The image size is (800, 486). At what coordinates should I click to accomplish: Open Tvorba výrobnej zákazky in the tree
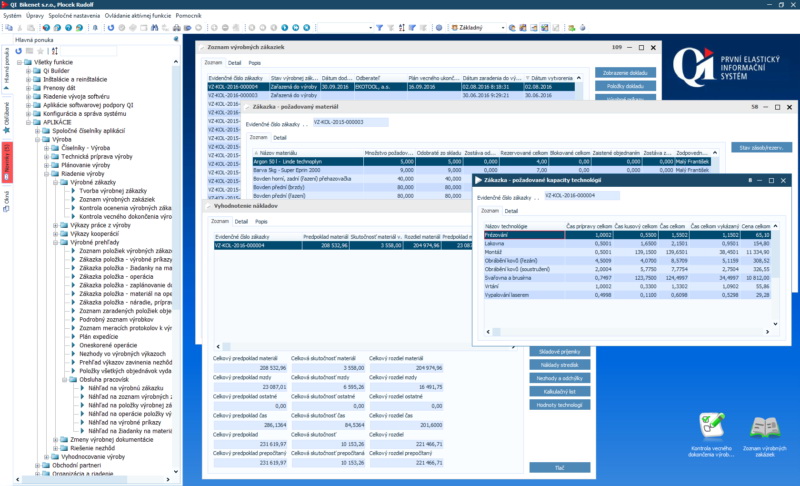point(113,191)
